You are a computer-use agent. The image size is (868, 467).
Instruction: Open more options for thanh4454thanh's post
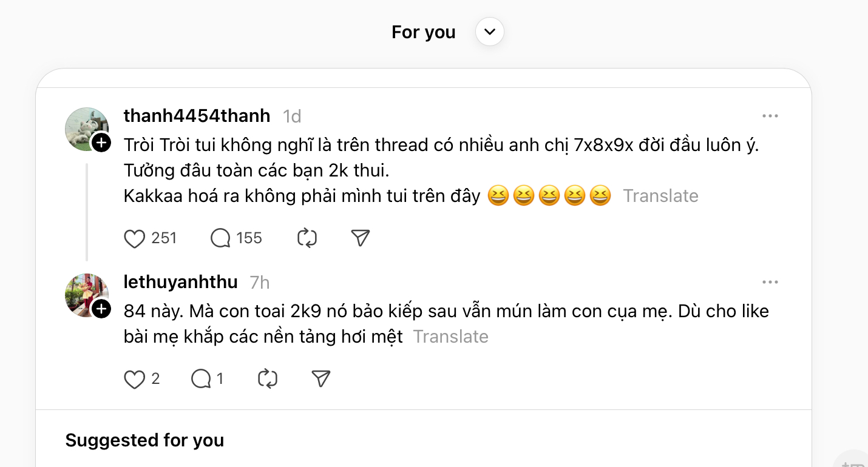click(770, 116)
